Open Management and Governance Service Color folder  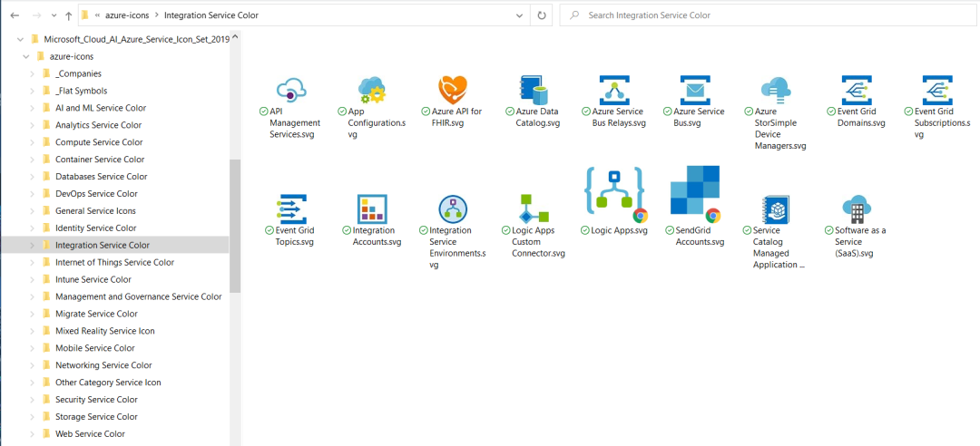pyautogui.click(x=138, y=296)
